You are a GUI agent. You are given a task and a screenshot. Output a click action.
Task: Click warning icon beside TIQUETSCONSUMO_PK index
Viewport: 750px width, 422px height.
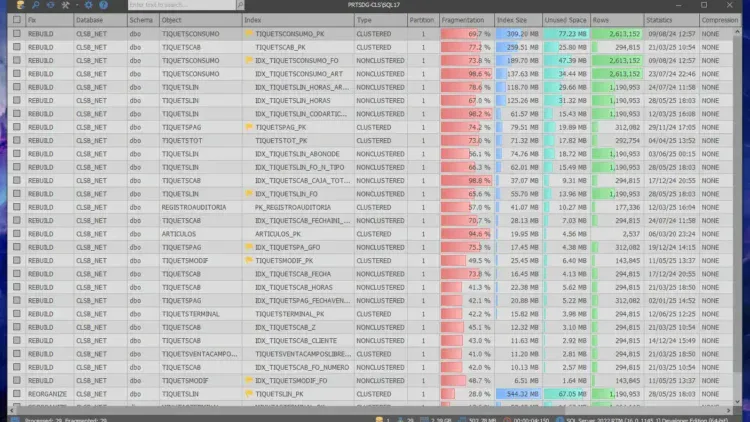[x=249, y=33]
